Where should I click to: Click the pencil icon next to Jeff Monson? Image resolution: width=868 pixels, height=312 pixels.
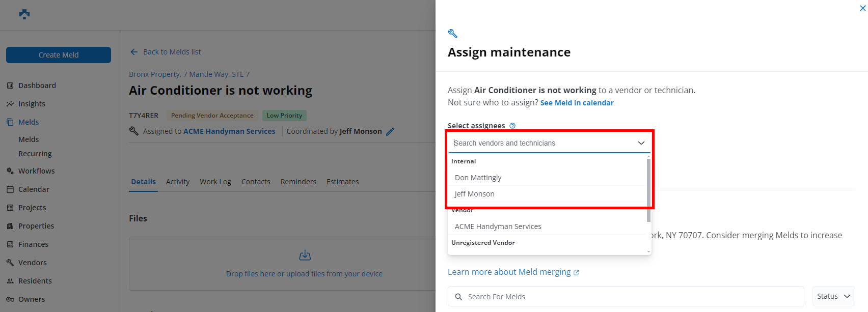(390, 131)
